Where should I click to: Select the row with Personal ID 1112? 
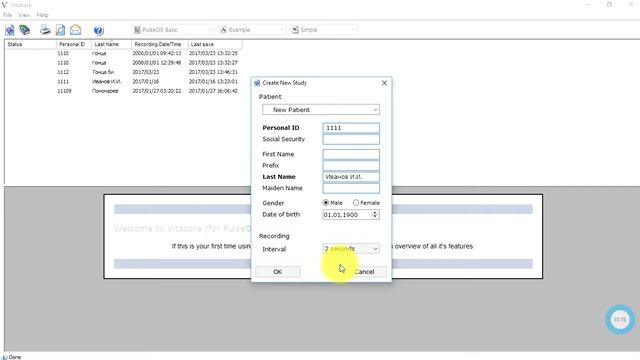122,72
